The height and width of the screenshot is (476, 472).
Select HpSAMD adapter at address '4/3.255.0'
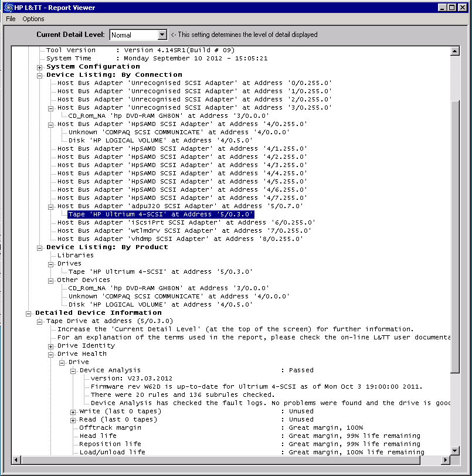(x=182, y=165)
